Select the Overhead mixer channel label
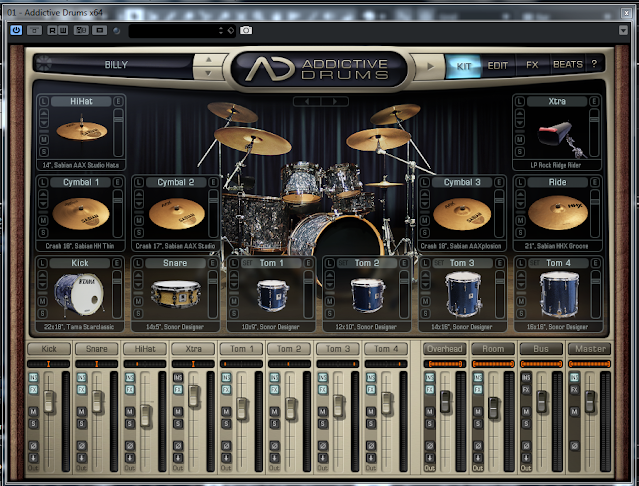639x486 pixels. 445,349
